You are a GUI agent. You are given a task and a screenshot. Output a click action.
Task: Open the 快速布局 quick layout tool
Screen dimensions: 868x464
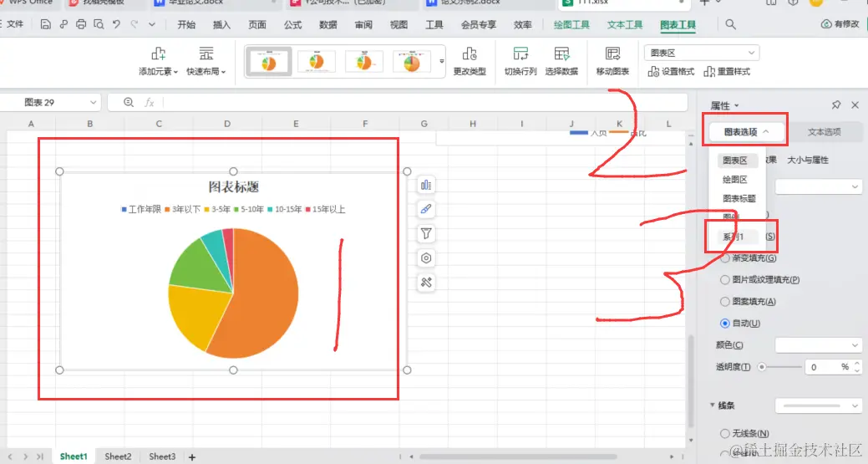click(206, 61)
